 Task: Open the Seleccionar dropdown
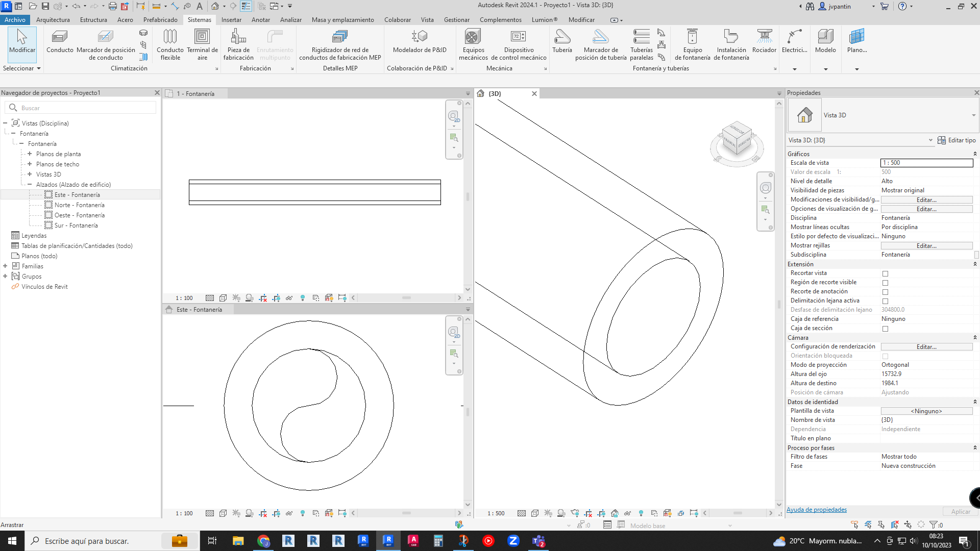[x=22, y=68]
